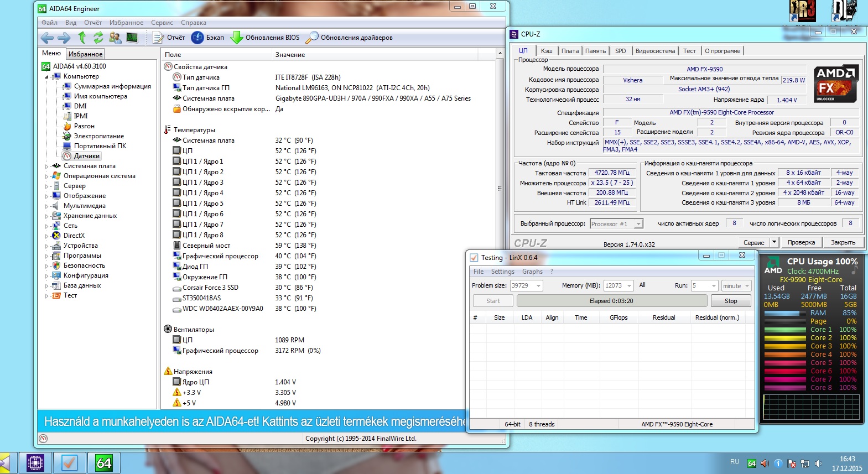Open the arrow next to Сервис in CPU-Z
868x474 pixels.
point(774,242)
